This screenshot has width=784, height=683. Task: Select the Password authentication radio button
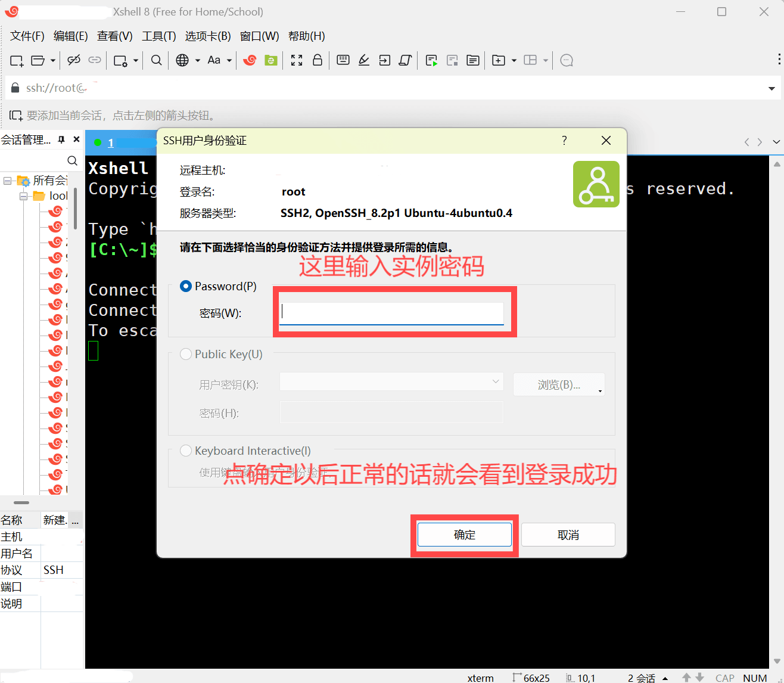tap(186, 287)
